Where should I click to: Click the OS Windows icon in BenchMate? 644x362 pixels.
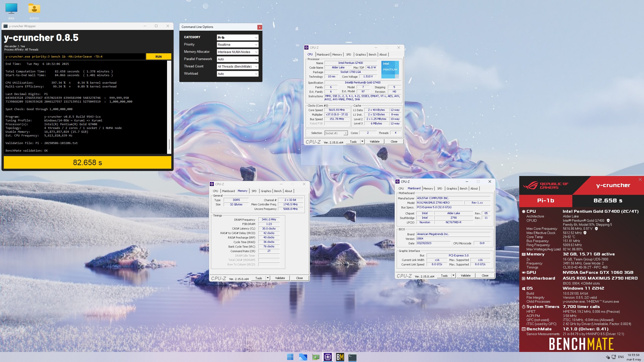tap(524, 288)
